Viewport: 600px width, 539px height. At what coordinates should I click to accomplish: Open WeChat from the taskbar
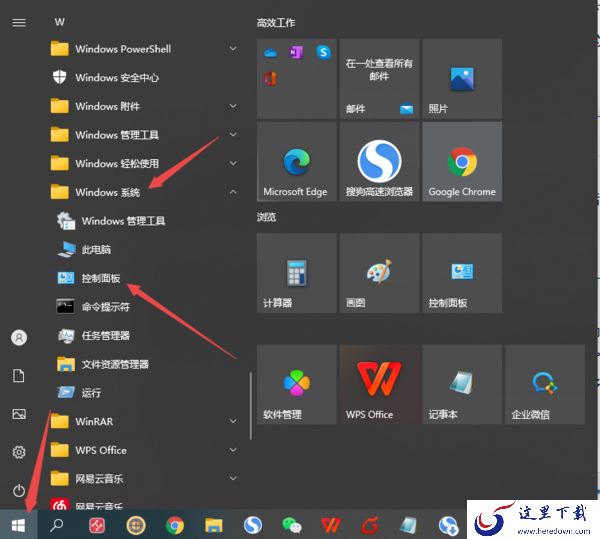point(292,525)
